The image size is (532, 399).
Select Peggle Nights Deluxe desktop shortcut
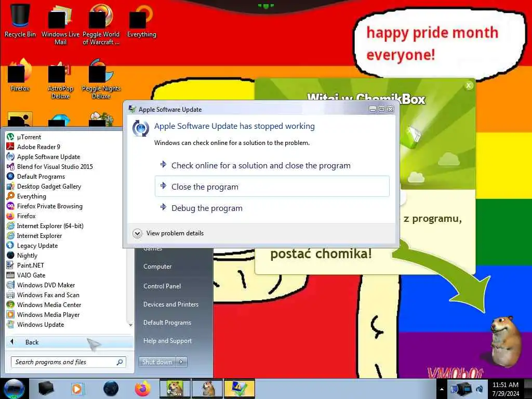(x=101, y=79)
